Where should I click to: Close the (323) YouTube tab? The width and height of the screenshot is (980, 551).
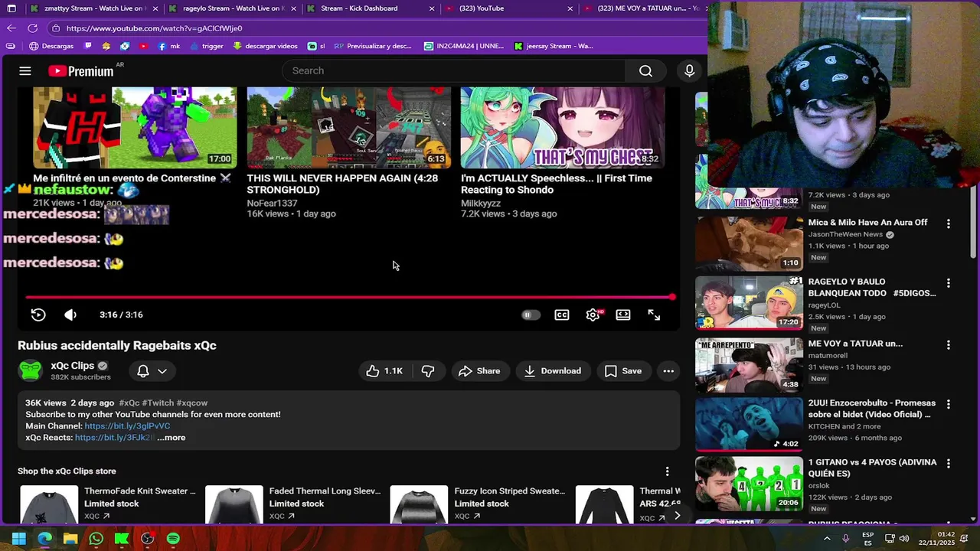pyautogui.click(x=570, y=8)
